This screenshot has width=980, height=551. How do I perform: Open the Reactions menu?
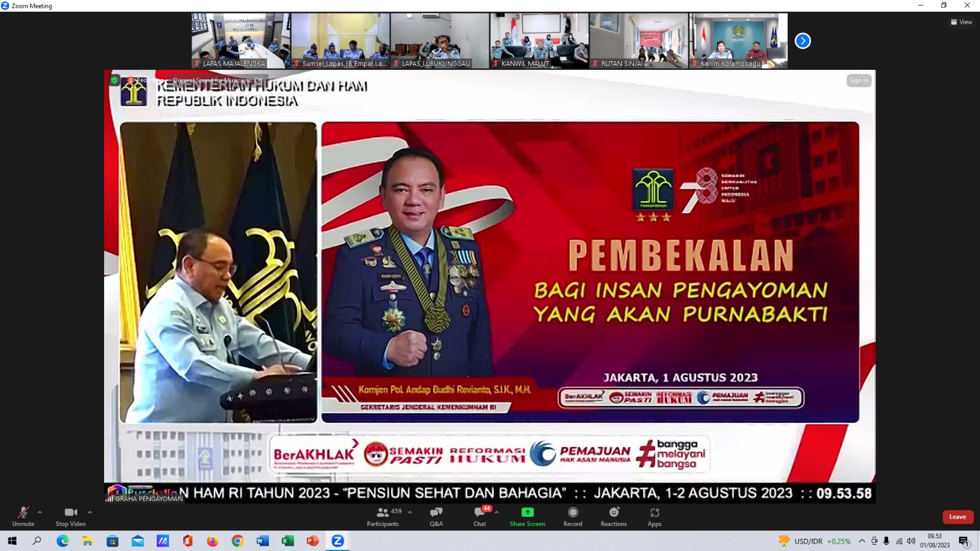[613, 516]
